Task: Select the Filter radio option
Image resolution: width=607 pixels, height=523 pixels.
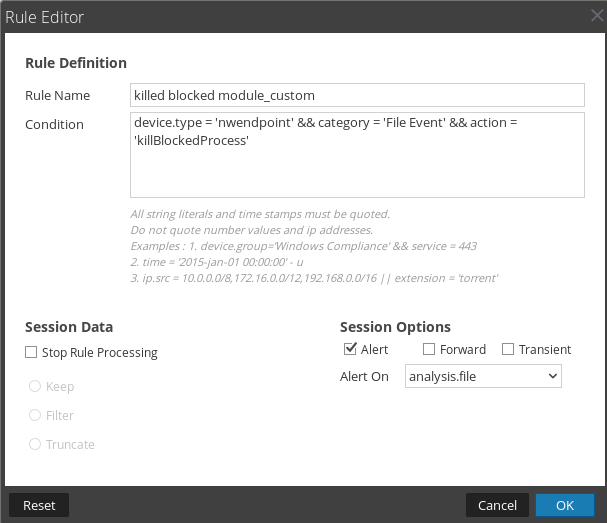Action: (x=35, y=415)
